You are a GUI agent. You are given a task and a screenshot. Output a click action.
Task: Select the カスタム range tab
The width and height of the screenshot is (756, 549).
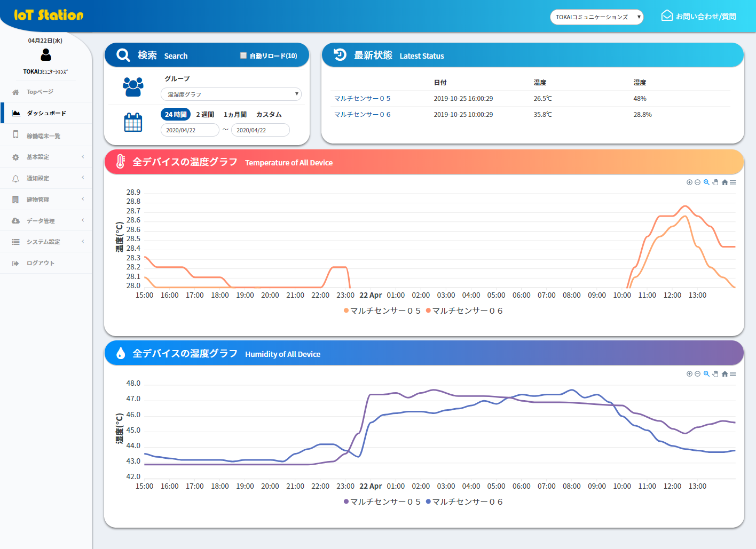(269, 114)
